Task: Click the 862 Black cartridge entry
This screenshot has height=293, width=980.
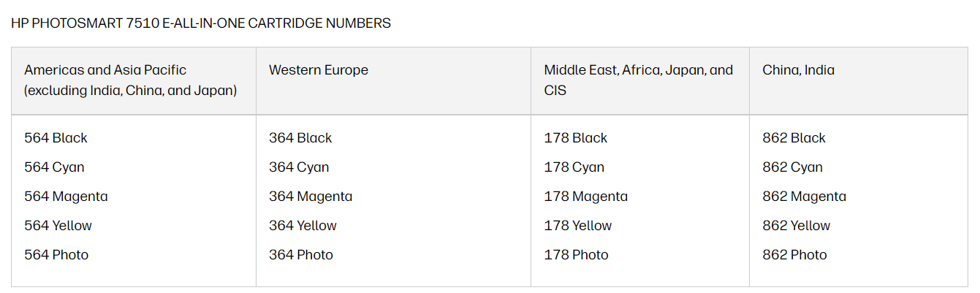Action: (x=794, y=138)
